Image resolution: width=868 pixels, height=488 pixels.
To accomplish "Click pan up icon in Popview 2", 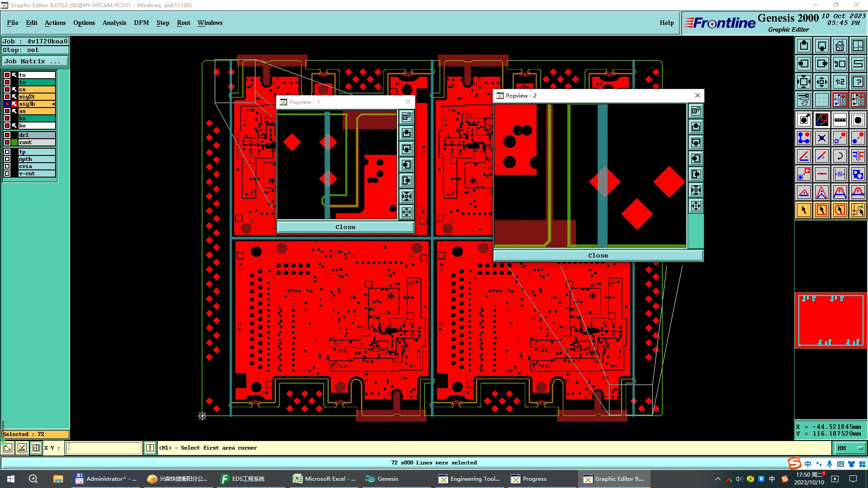I will click(696, 127).
